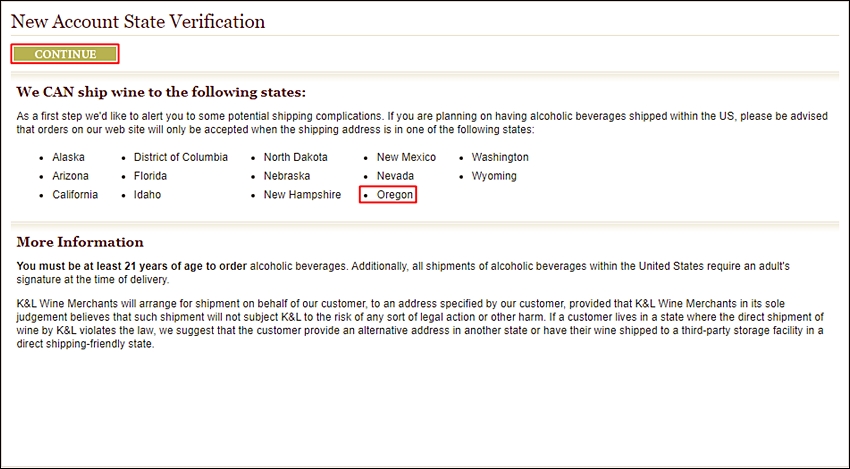Select California from the shipping states
This screenshot has height=469, width=850.
[75, 195]
